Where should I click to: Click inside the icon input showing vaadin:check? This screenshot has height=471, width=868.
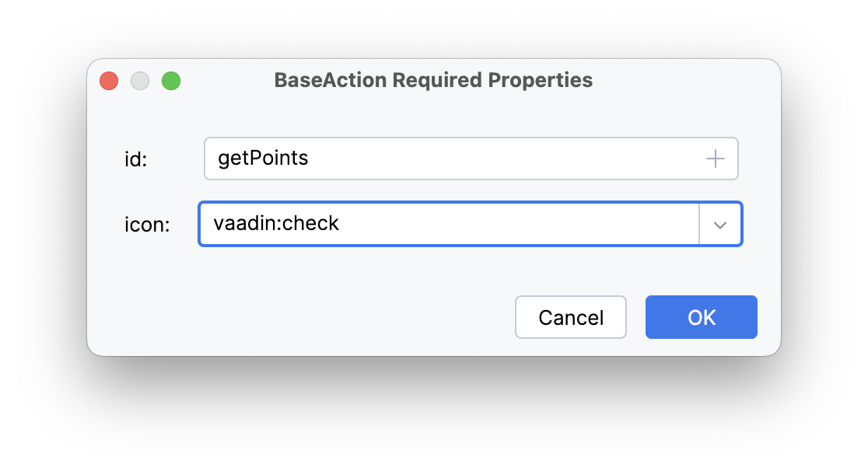(x=389, y=224)
